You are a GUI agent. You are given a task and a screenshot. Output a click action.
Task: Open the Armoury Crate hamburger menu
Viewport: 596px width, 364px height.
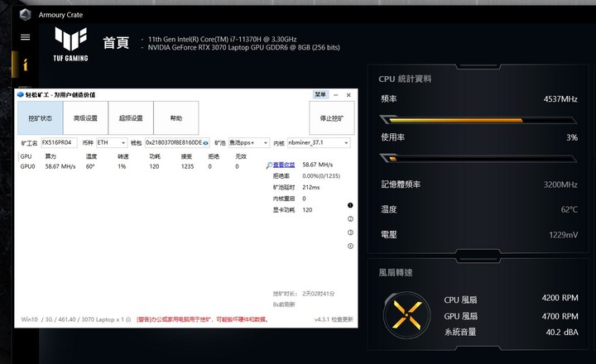coord(25,37)
